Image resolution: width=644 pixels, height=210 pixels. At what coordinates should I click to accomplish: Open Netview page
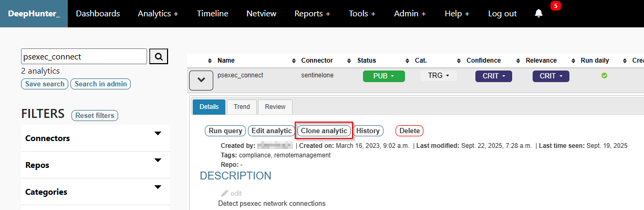click(262, 14)
